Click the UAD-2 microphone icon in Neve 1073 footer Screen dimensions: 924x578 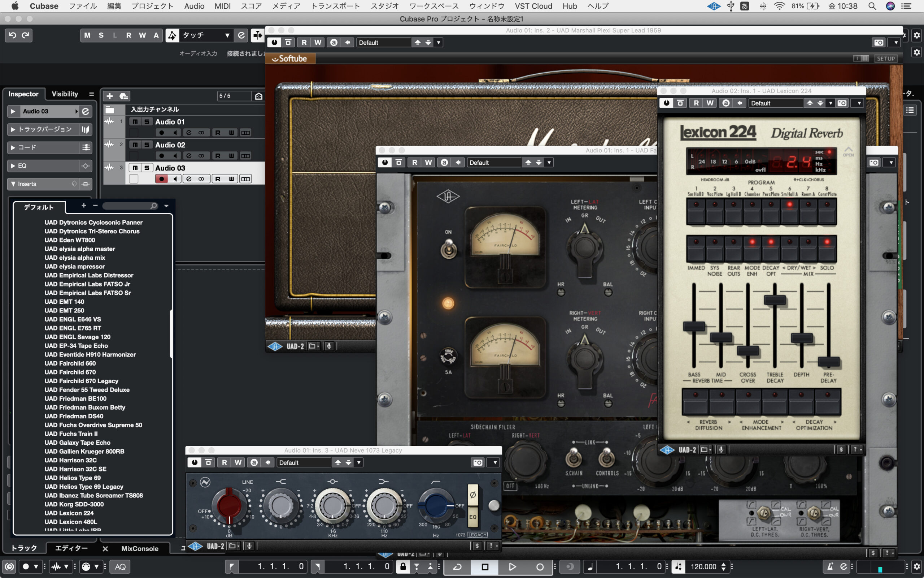pyautogui.click(x=249, y=546)
